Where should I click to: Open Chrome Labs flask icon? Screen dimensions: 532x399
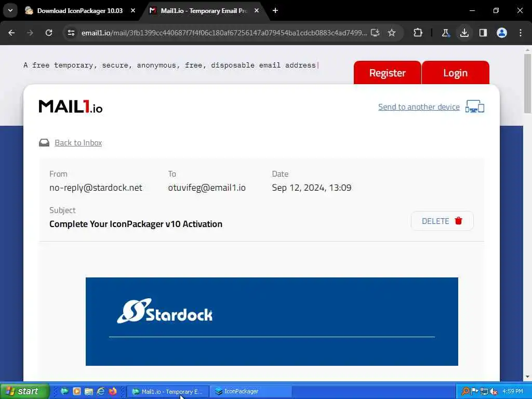(x=445, y=33)
